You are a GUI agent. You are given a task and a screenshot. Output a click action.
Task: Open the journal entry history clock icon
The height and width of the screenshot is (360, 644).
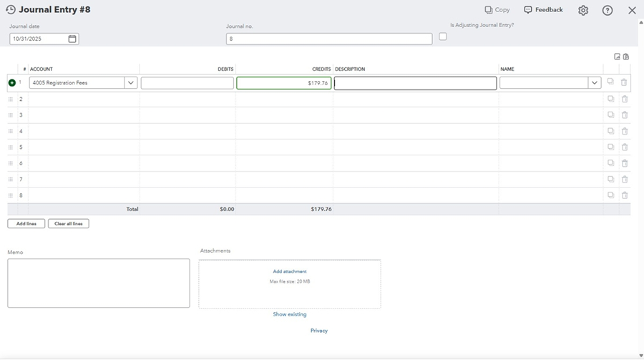coord(11,10)
